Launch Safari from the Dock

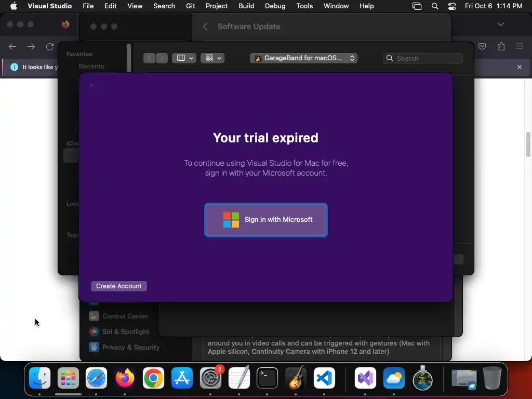tap(96, 378)
